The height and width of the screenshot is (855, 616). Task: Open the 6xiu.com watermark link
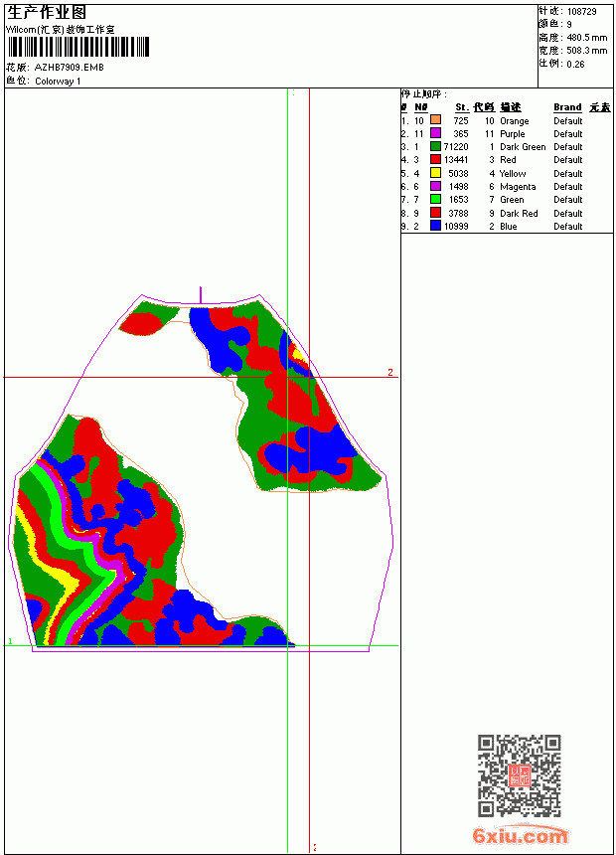coord(520,835)
